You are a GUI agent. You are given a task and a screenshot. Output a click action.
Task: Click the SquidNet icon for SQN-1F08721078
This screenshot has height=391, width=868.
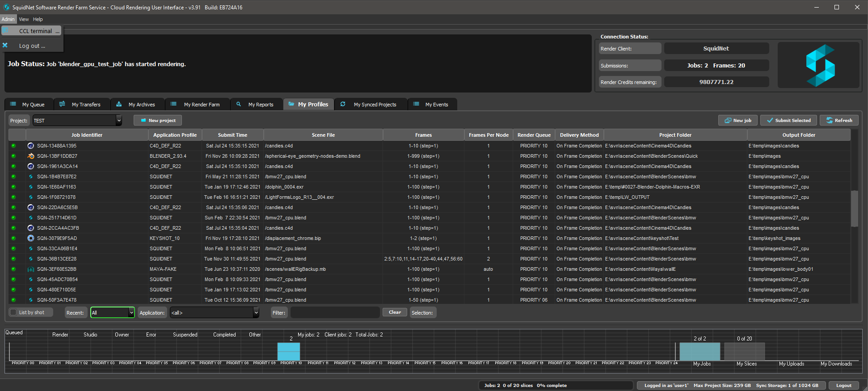click(30, 197)
